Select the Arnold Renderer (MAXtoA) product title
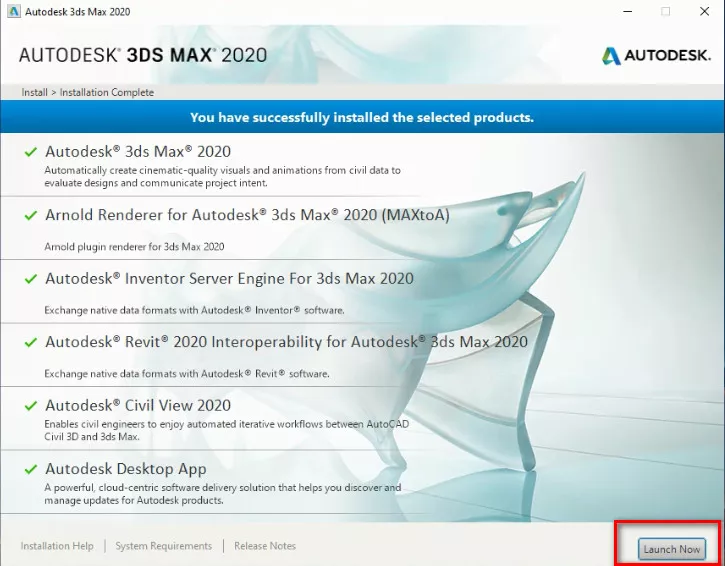 (x=247, y=215)
